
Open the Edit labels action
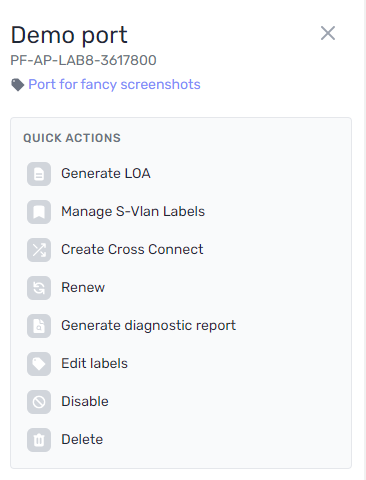[94, 363]
